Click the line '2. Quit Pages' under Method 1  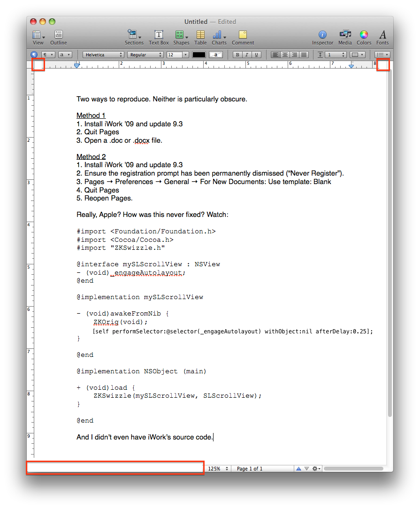98,132
